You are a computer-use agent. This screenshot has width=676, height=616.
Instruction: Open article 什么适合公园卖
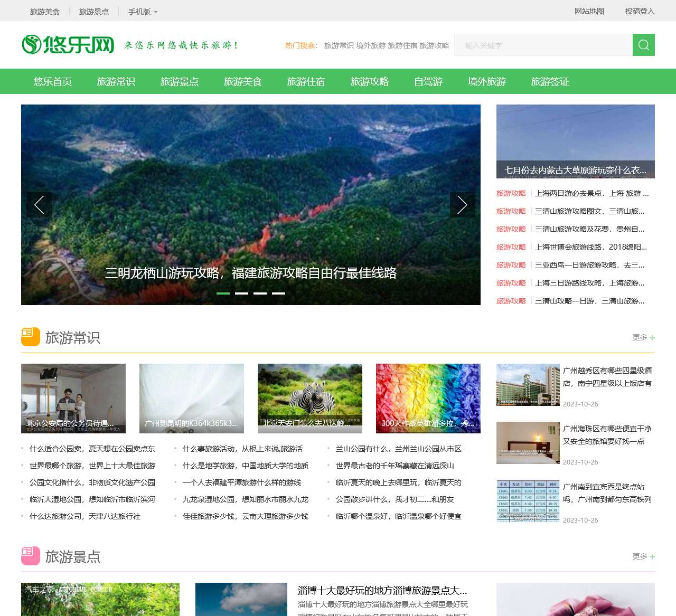click(x=92, y=449)
